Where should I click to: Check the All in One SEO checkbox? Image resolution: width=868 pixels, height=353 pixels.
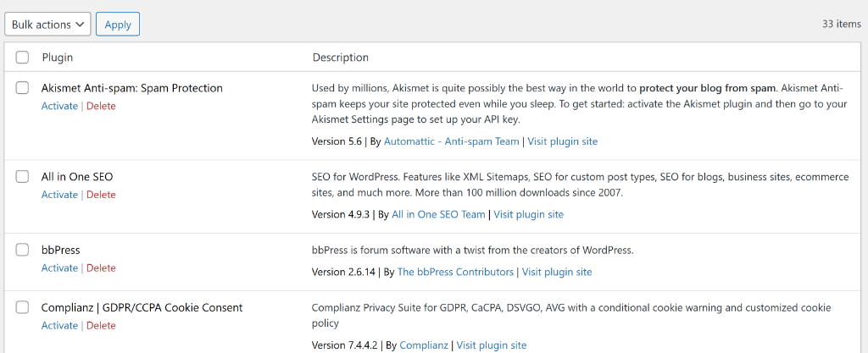pos(22,177)
